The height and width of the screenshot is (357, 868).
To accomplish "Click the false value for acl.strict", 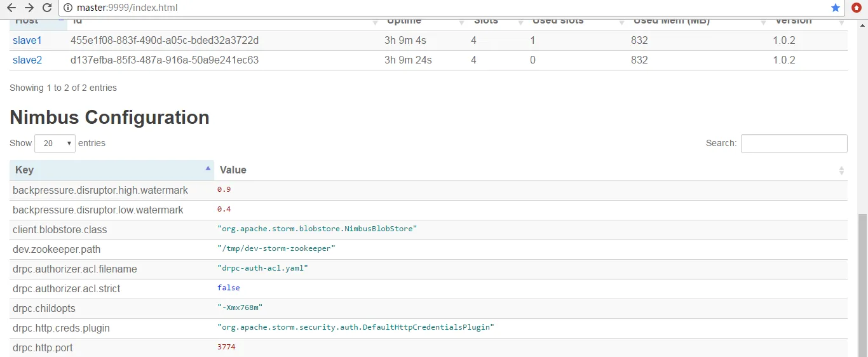I will tap(229, 288).
